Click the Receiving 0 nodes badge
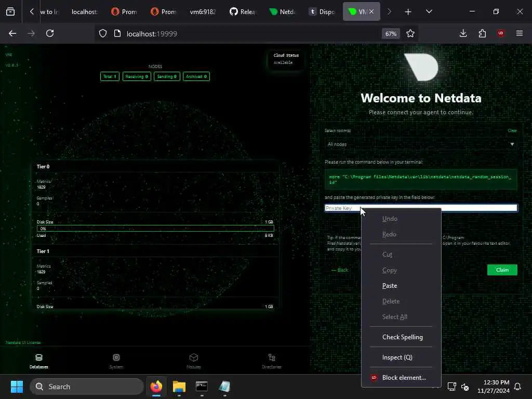The width and height of the screenshot is (532, 399). point(137,76)
